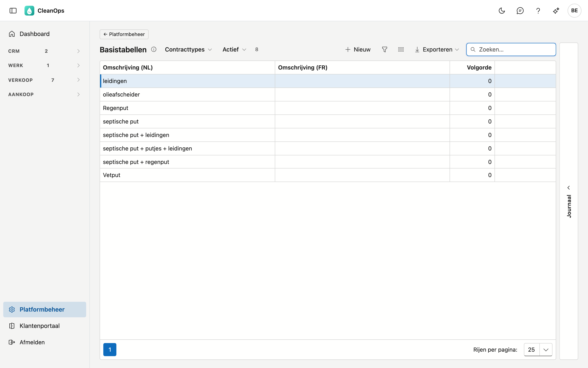The image size is (588, 368).
Task: Expand the WERK section
Action: tap(45, 65)
